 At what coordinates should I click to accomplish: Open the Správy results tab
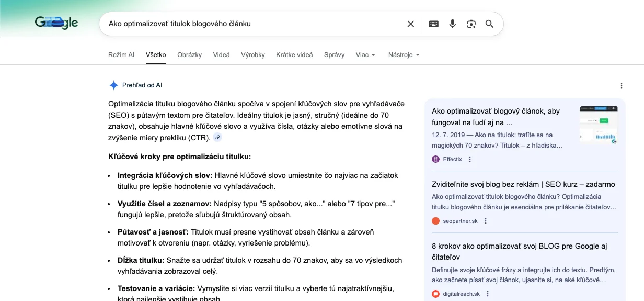(x=334, y=55)
